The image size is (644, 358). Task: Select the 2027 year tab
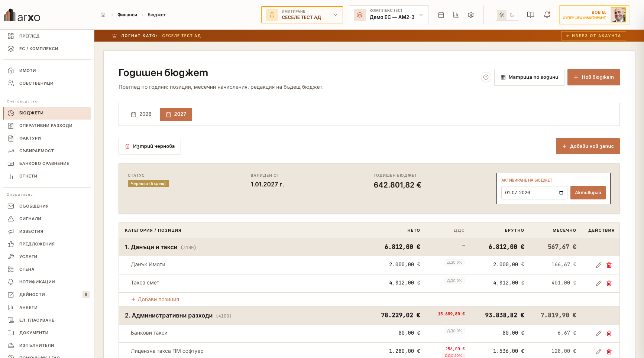(x=176, y=114)
